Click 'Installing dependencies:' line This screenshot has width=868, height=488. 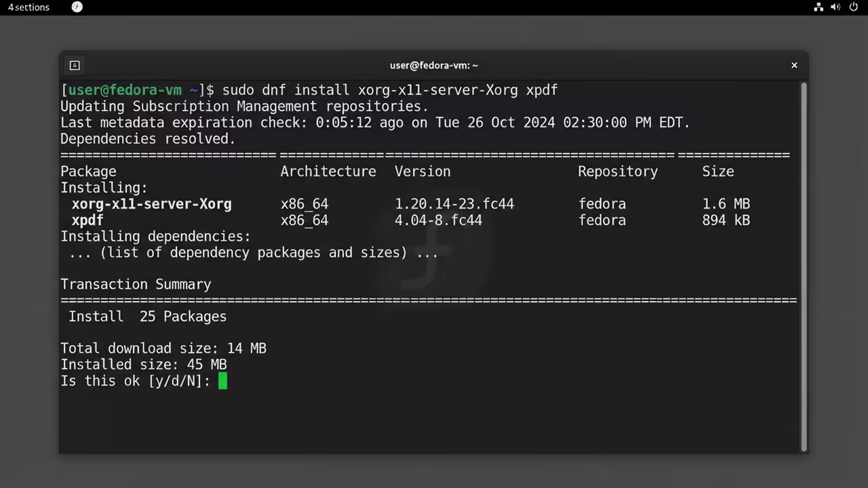[155, 237]
